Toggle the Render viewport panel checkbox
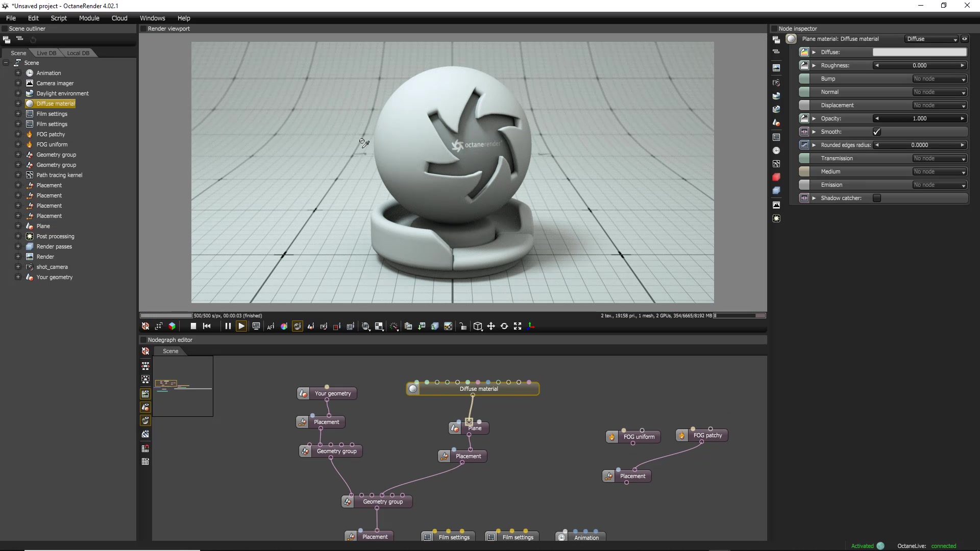980x551 pixels. pos(143,29)
